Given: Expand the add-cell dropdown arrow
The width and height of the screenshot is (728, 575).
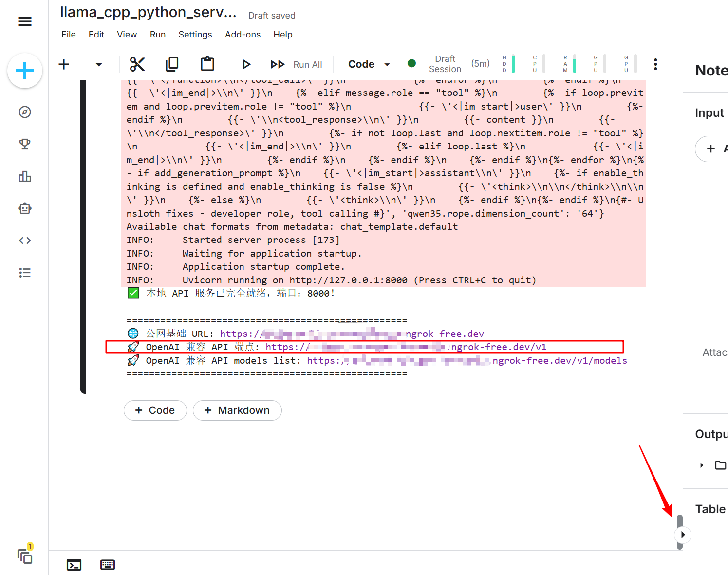Looking at the screenshot, I should (x=99, y=64).
